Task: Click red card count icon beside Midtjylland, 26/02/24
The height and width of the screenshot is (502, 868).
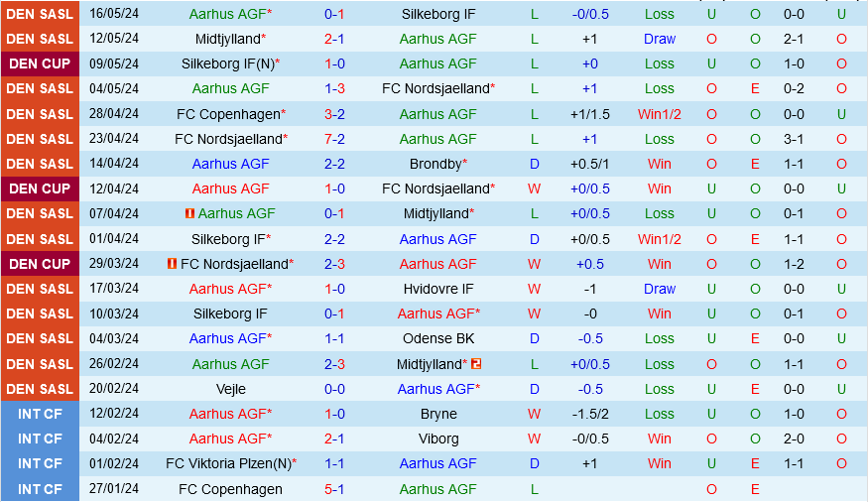Action: [476, 364]
